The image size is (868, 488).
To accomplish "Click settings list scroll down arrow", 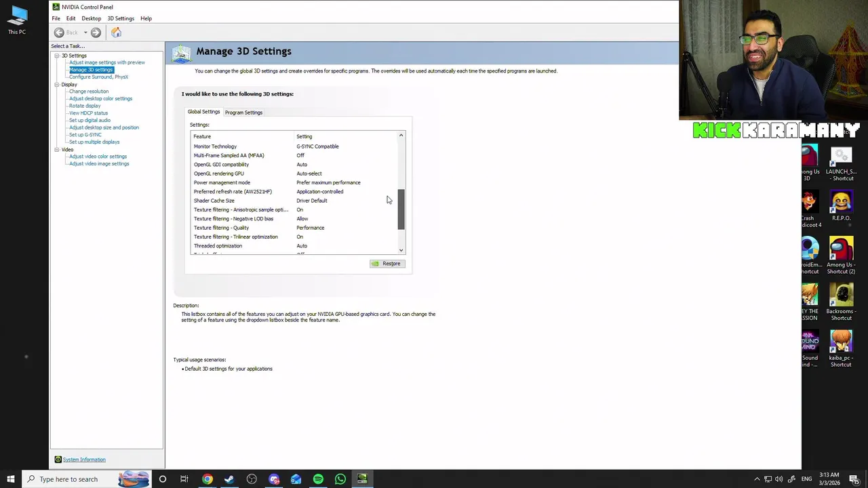I will [x=401, y=250].
